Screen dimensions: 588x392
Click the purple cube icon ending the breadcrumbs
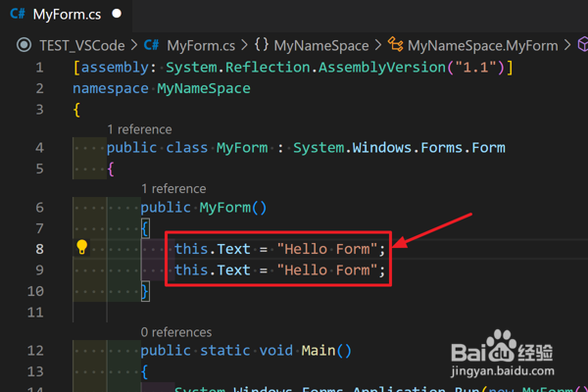583,44
